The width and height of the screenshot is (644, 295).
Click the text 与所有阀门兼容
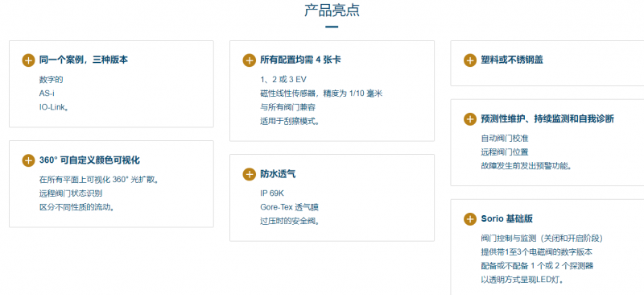[288, 107]
